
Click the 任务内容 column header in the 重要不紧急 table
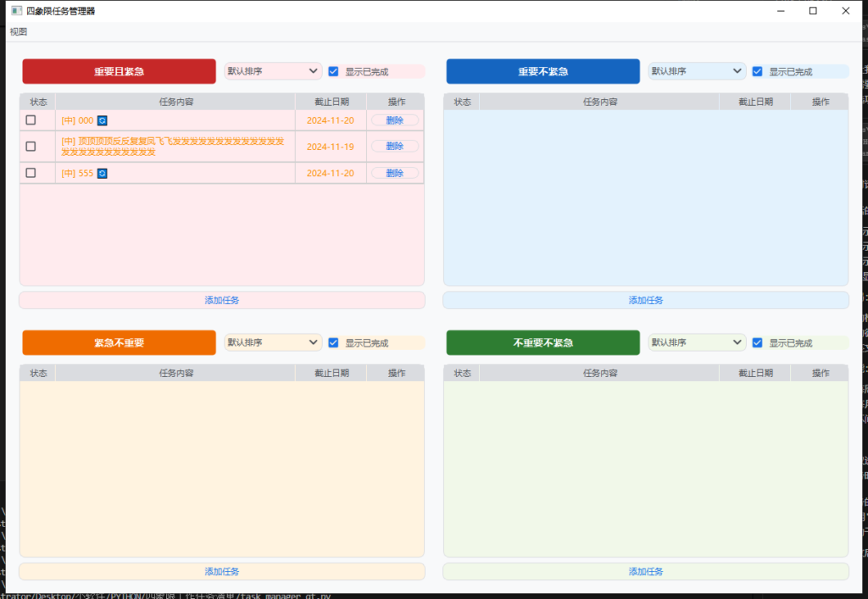(599, 102)
